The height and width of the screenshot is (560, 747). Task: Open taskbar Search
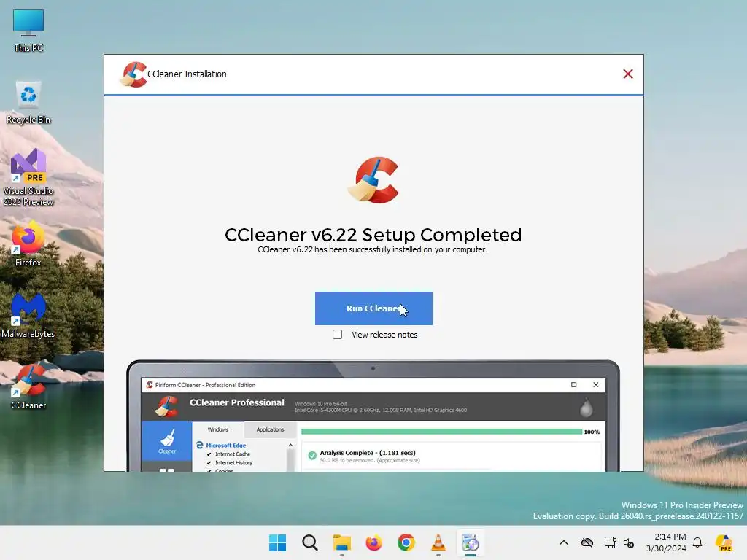[309, 542]
